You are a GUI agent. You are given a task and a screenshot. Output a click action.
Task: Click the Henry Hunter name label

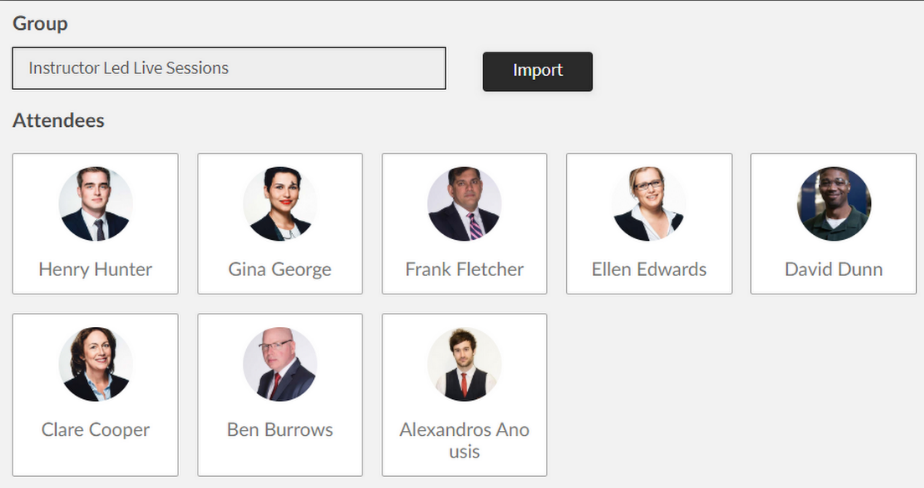tap(95, 269)
